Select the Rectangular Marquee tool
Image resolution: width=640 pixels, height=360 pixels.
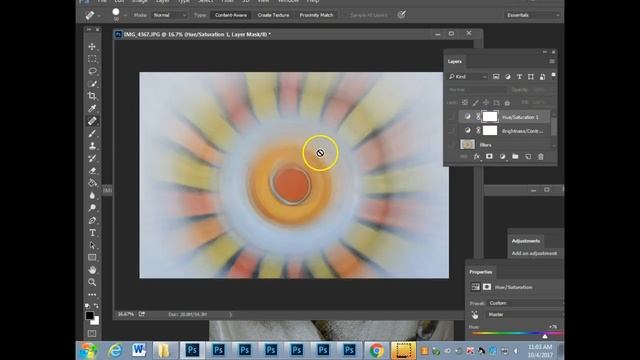(x=92, y=59)
